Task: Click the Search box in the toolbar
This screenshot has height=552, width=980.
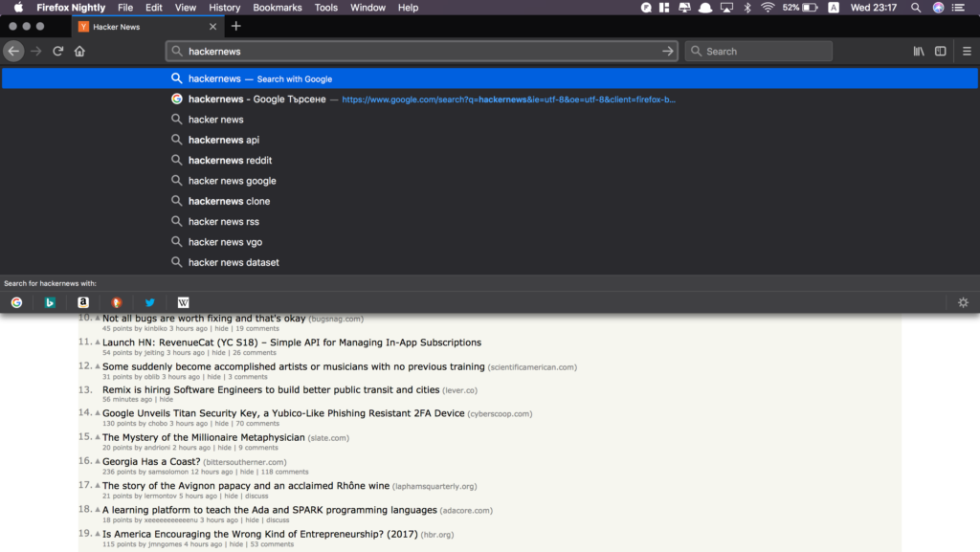Action: click(x=759, y=52)
